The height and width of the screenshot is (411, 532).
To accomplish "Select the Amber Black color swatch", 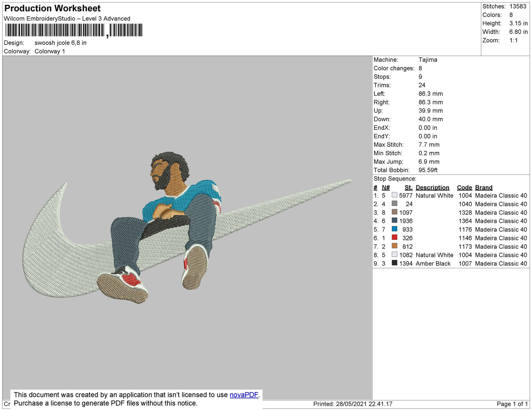I will click(394, 263).
